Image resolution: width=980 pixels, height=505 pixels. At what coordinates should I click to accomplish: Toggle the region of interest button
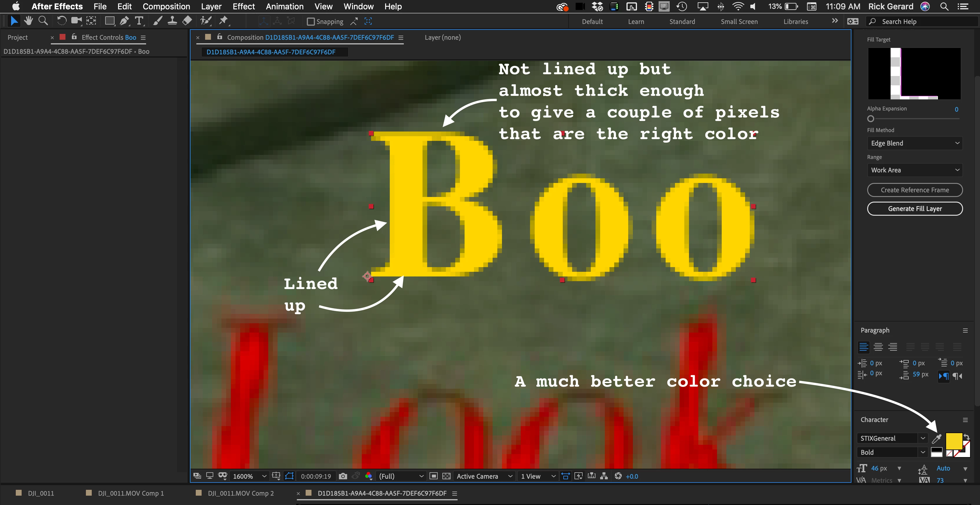(433, 476)
